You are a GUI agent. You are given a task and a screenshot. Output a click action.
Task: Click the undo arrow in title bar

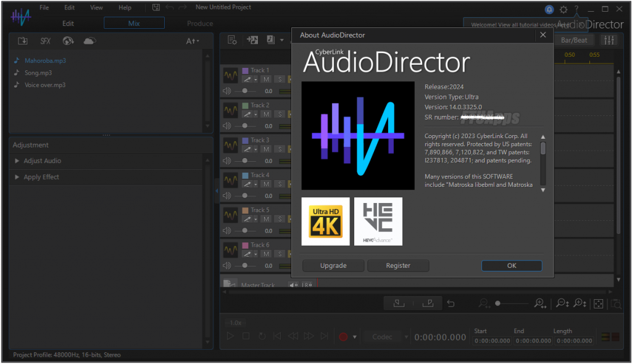[x=170, y=7]
